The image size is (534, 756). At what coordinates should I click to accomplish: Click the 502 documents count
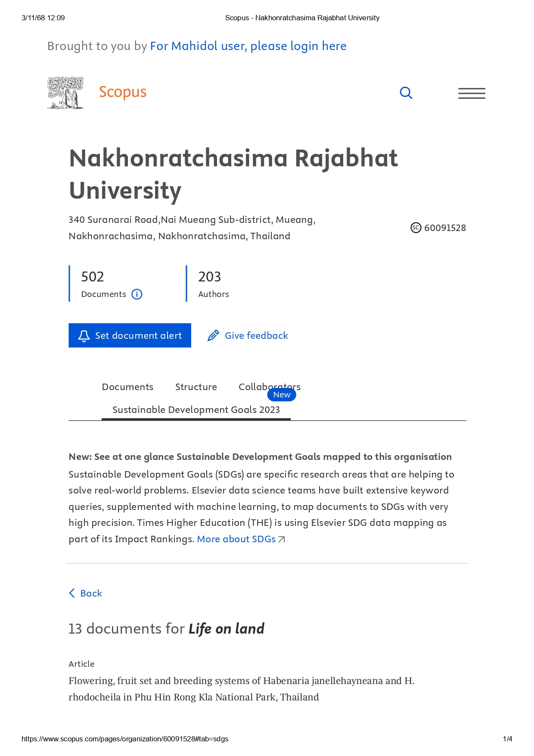(93, 277)
